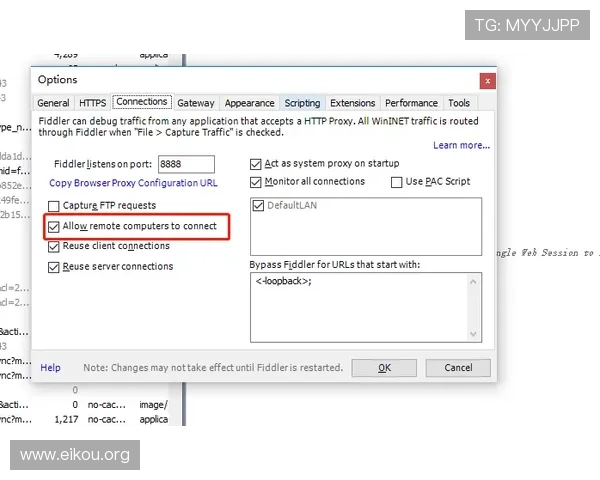Close the Options dialog with the red X
Viewport: 600px width, 480px height.
pyautogui.click(x=488, y=81)
